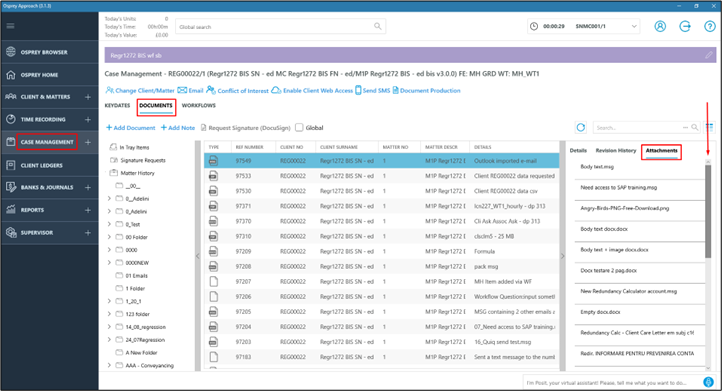Click the document search magnifier icon
The image size is (722, 391).
point(694,127)
